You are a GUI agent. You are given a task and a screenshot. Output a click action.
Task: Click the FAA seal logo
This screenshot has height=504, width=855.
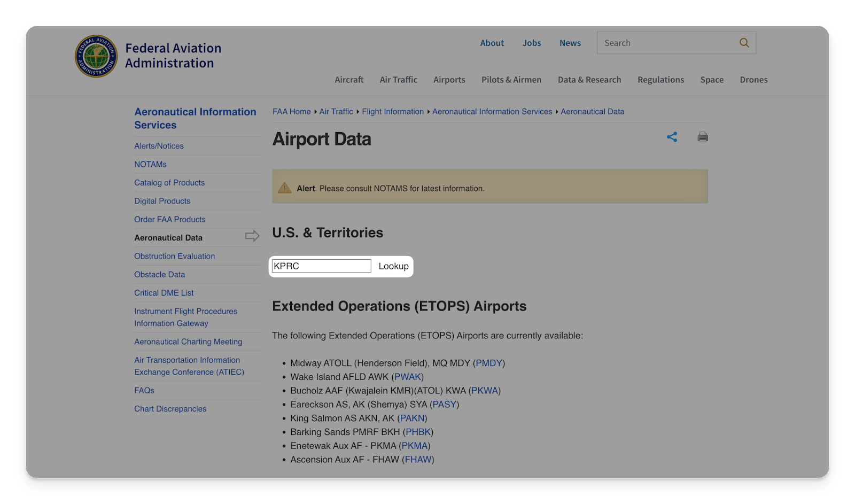(96, 56)
